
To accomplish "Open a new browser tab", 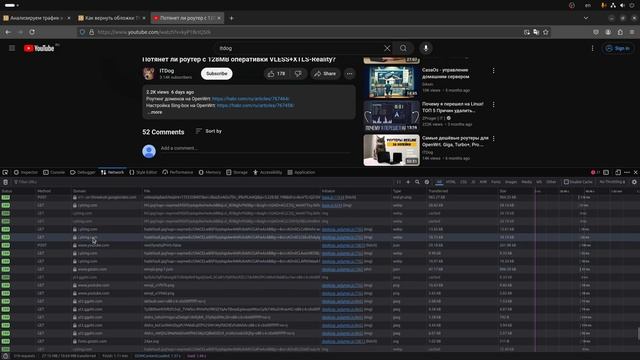I will [231, 18].
